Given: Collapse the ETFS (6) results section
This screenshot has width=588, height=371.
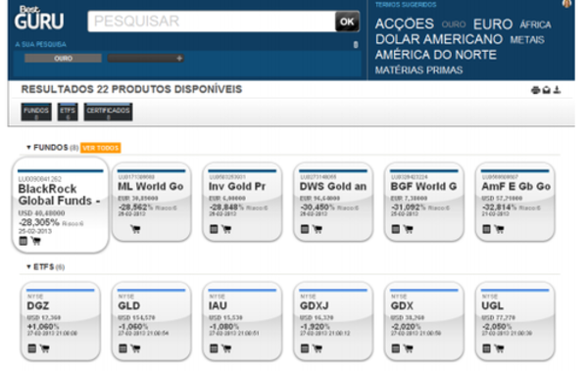Looking at the screenshot, I should pos(28,267).
